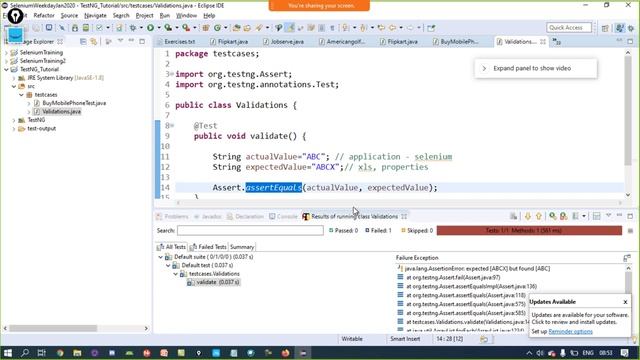Open the Window menu
This screenshot has height=360, width=640.
point(186,16)
